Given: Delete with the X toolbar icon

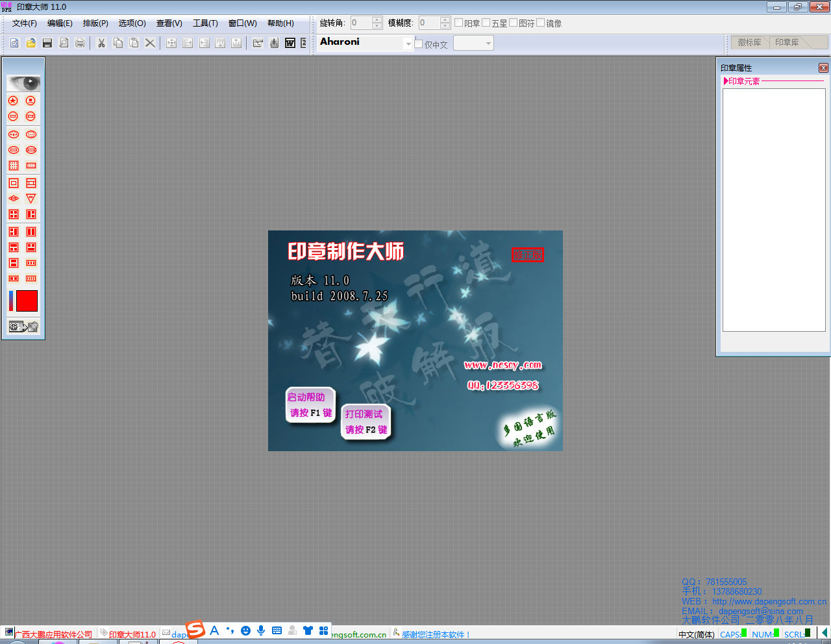Looking at the screenshot, I should (150, 43).
